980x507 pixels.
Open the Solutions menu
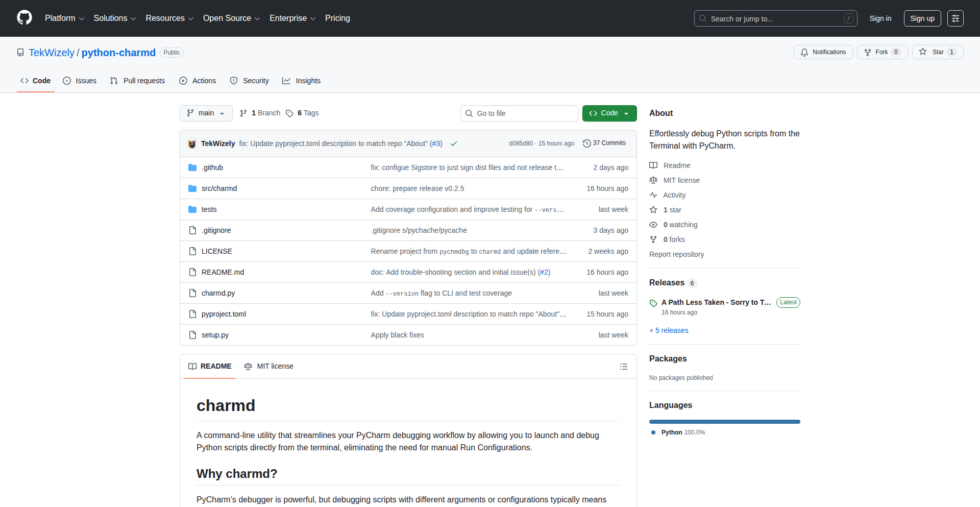tap(114, 18)
